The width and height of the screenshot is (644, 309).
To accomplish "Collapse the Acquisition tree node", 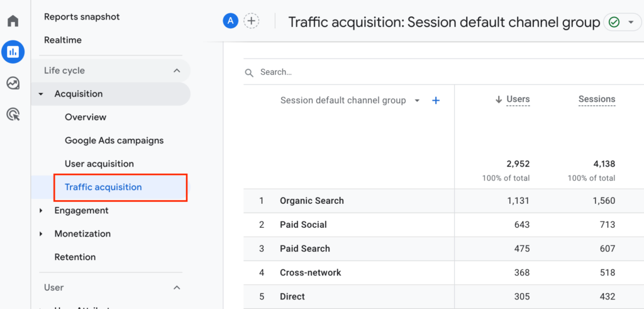I will (41, 94).
